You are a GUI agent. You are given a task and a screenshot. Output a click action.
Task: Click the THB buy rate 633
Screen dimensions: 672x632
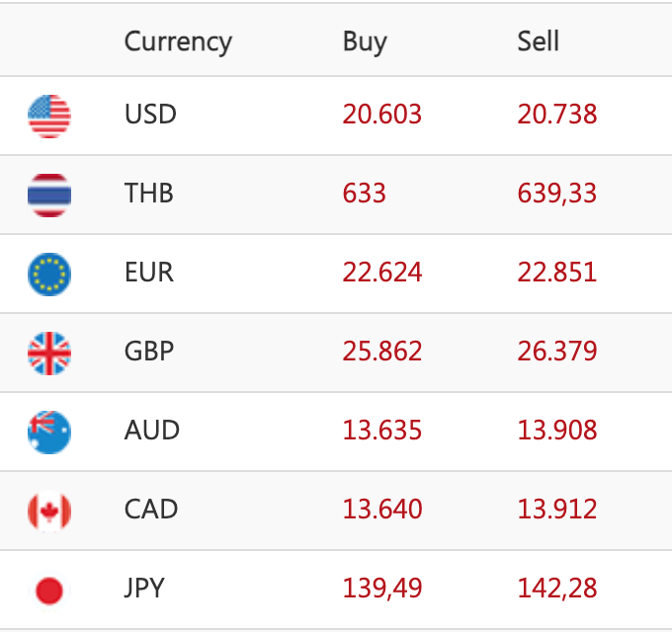365,194
